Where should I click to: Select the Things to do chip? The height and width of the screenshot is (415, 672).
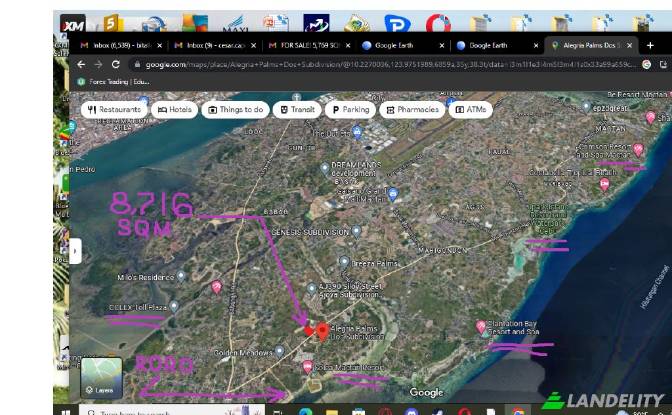tap(237, 109)
